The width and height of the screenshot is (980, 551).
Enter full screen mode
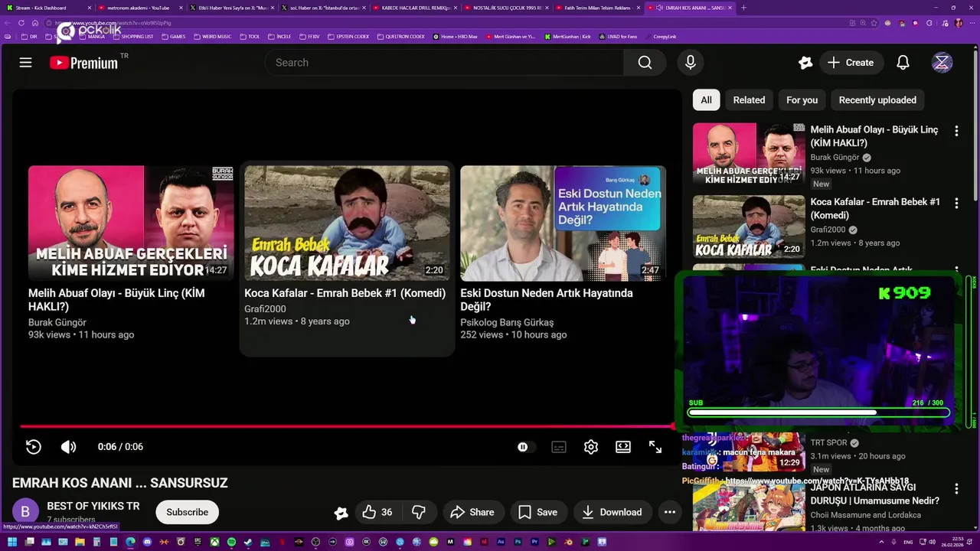(655, 447)
